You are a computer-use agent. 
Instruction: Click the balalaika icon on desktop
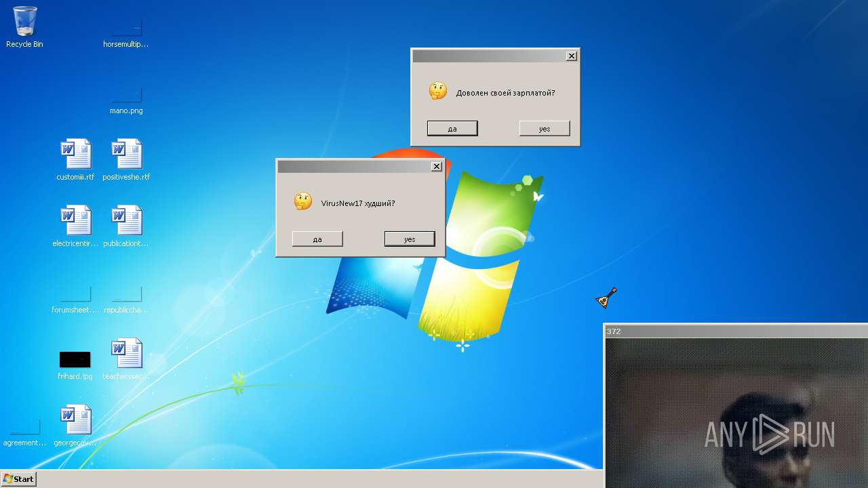[x=607, y=298]
